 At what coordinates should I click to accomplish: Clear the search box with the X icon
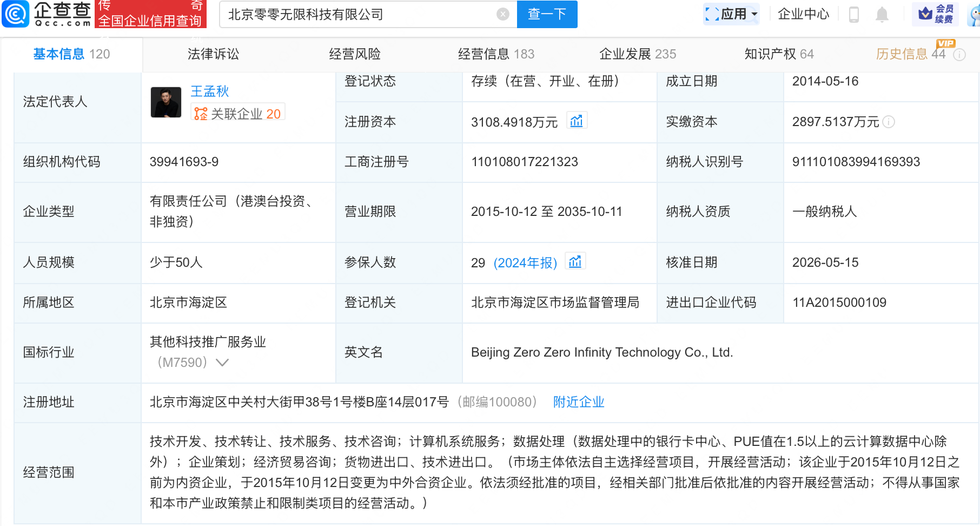click(503, 15)
